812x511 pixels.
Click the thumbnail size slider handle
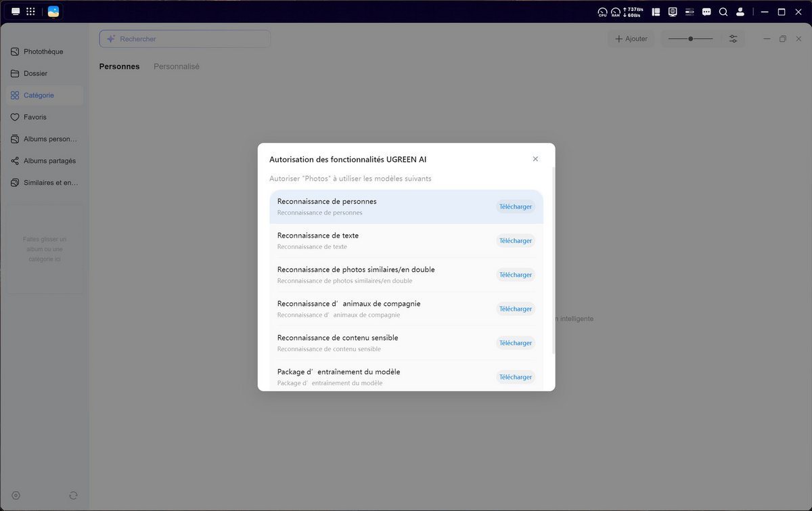[x=690, y=39]
